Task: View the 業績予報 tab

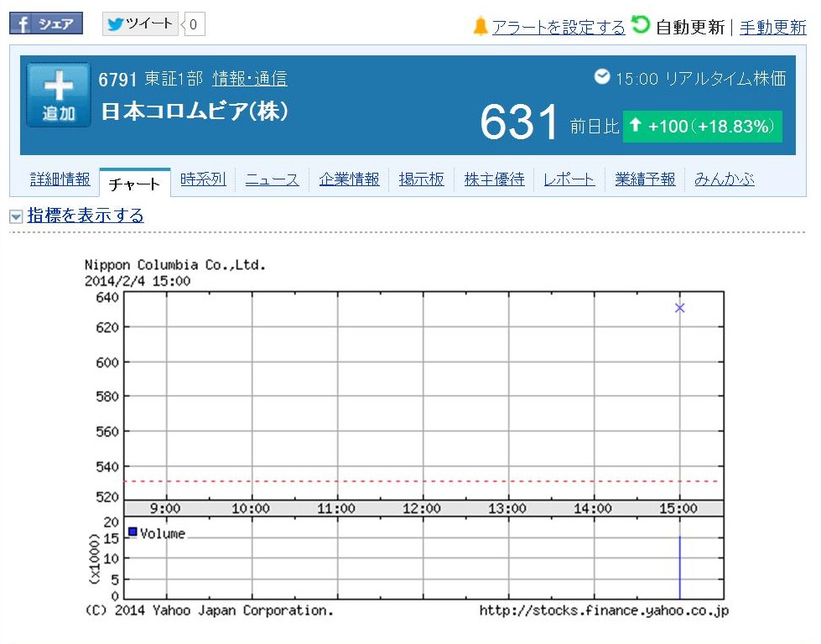Action: [x=645, y=179]
